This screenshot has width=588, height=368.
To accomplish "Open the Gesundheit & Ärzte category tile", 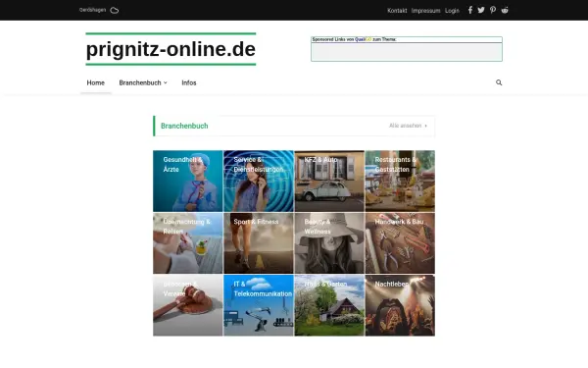I will click(188, 181).
